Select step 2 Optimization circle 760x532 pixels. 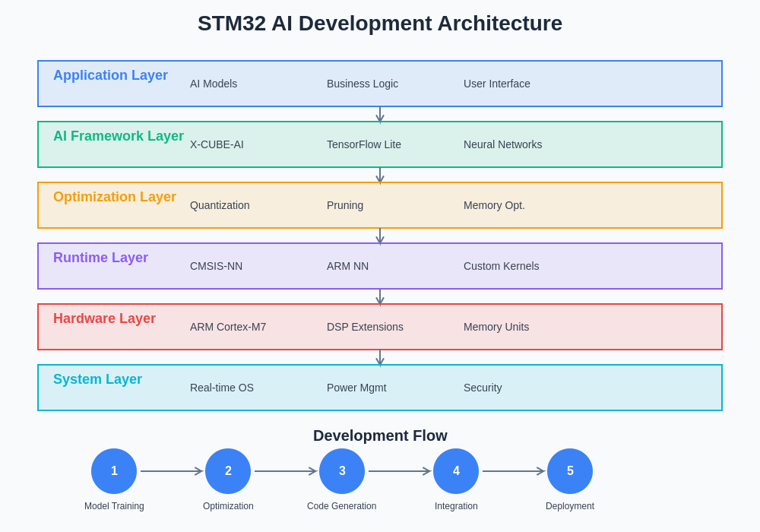[228, 471]
